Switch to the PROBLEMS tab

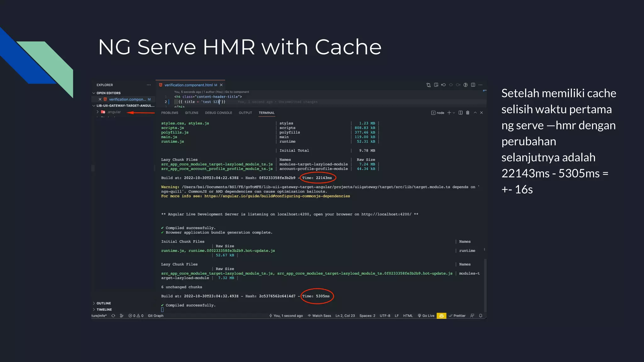point(169,113)
